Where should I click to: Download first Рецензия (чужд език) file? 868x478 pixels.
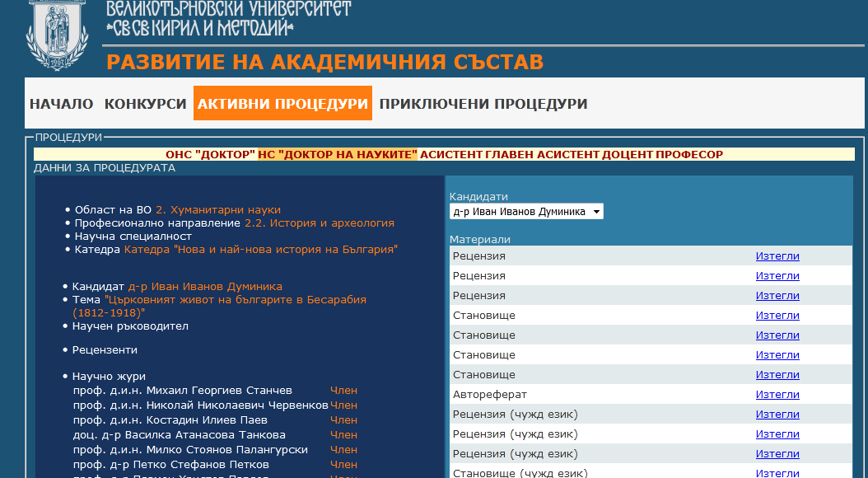[x=777, y=415]
